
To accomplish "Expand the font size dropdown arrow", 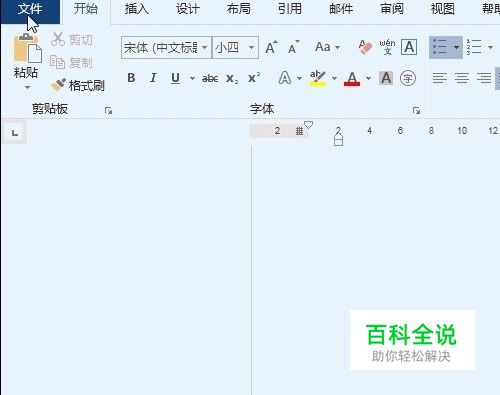I will click(x=252, y=48).
